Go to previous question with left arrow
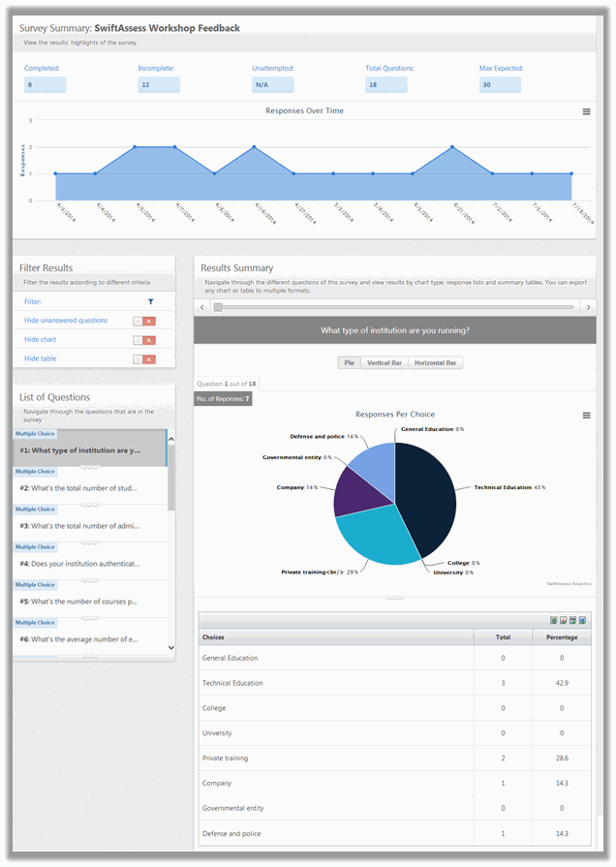Image resolution: width=616 pixels, height=867 pixels. [202, 307]
